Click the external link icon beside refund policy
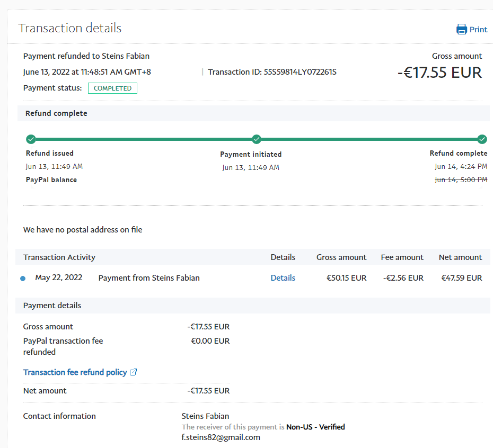 point(134,372)
